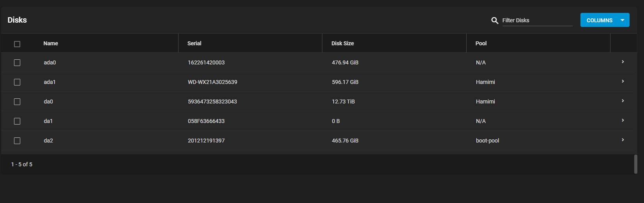Expand the da1 disk row
The width and height of the screenshot is (644, 203).
coord(623,120)
